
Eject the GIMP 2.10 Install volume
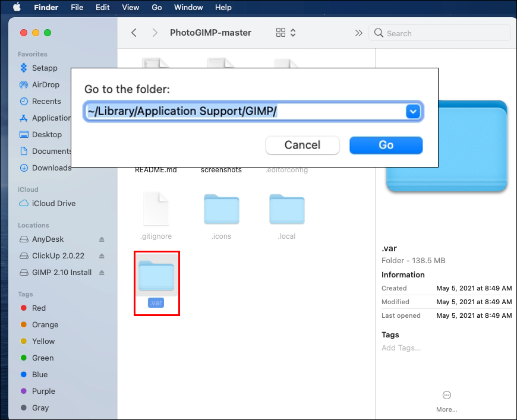coord(102,272)
